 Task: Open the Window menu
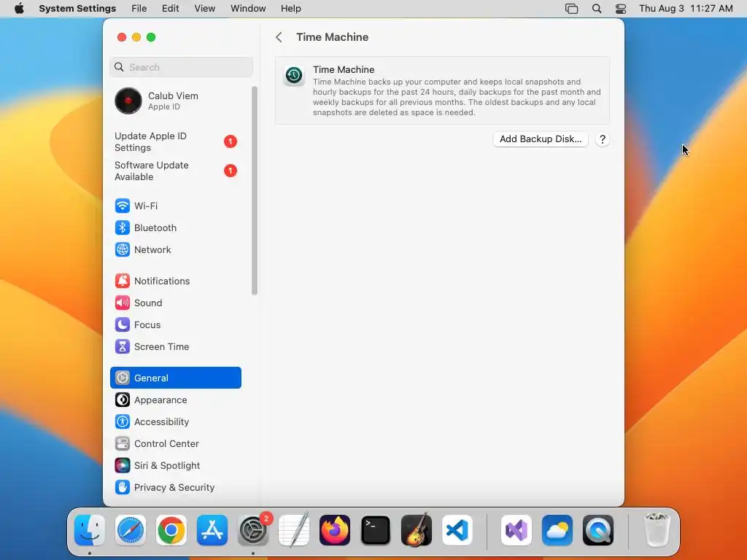pyautogui.click(x=248, y=9)
